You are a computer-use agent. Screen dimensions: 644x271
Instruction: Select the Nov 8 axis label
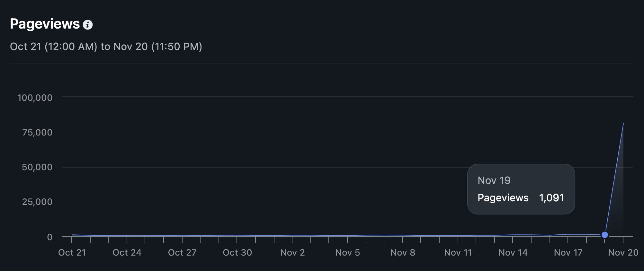[x=403, y=253]
